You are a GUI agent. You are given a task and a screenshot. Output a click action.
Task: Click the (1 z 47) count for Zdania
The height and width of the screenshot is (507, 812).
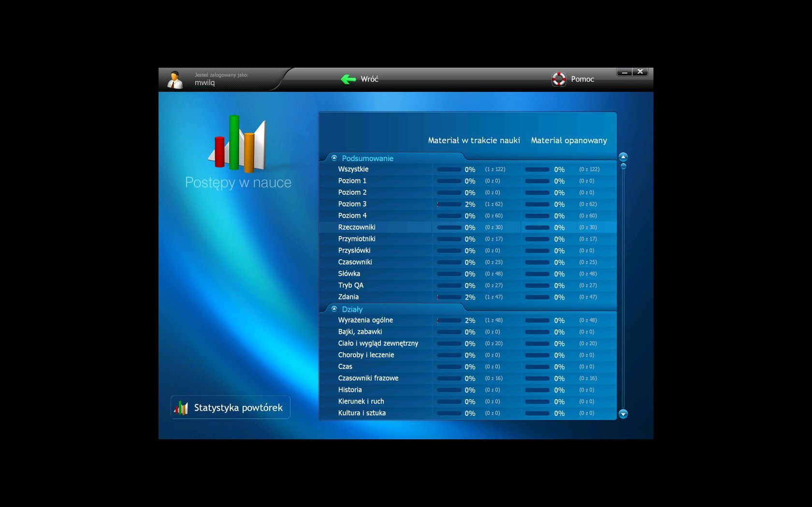point(493,297)
